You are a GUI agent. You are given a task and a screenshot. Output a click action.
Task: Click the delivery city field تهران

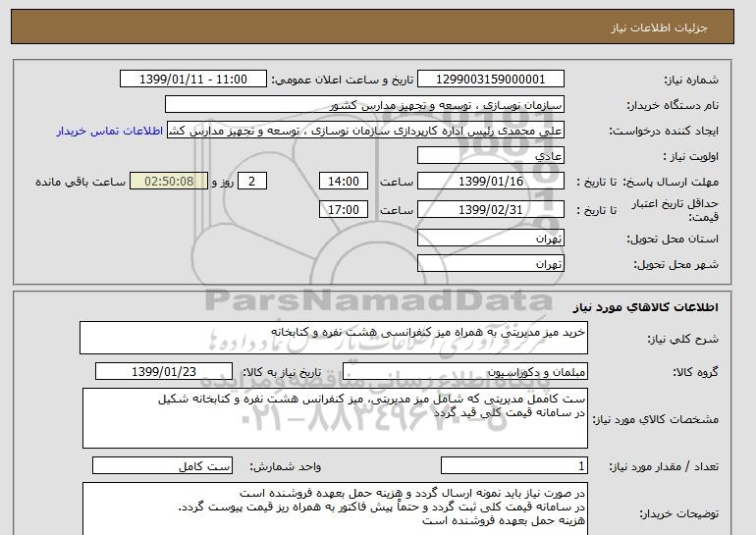coord(490,264)
